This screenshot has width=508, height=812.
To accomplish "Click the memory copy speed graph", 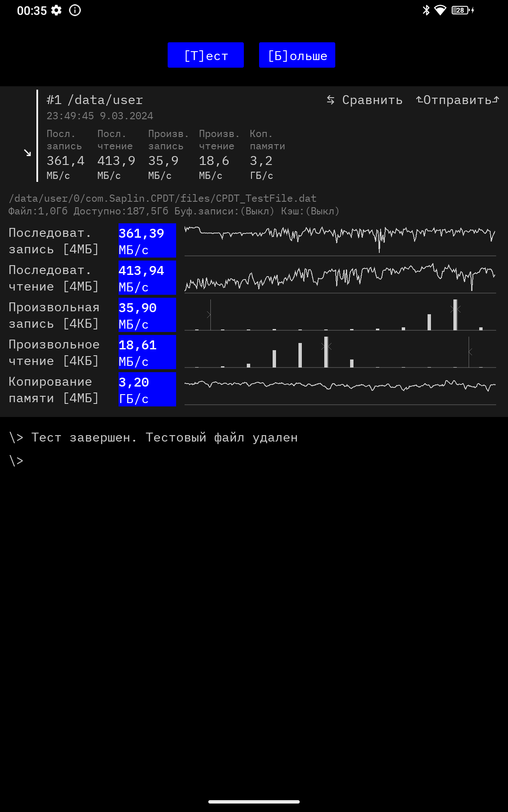I will (340, 389).
